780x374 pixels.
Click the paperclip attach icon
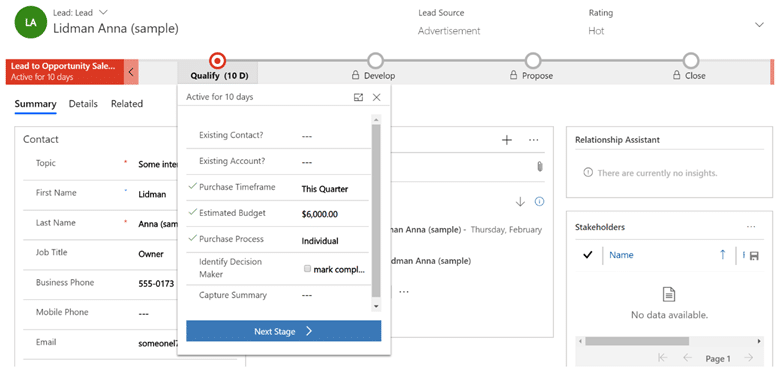pyautogui.click(x=540, y=167)
